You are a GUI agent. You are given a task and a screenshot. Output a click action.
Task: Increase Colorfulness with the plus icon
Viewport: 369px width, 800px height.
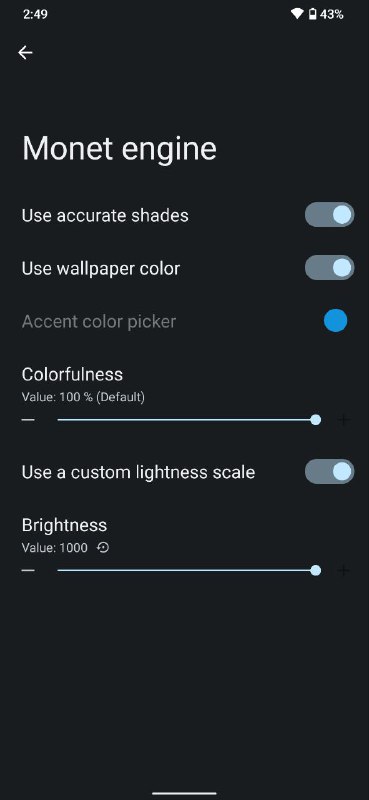(x=343, y=420)
